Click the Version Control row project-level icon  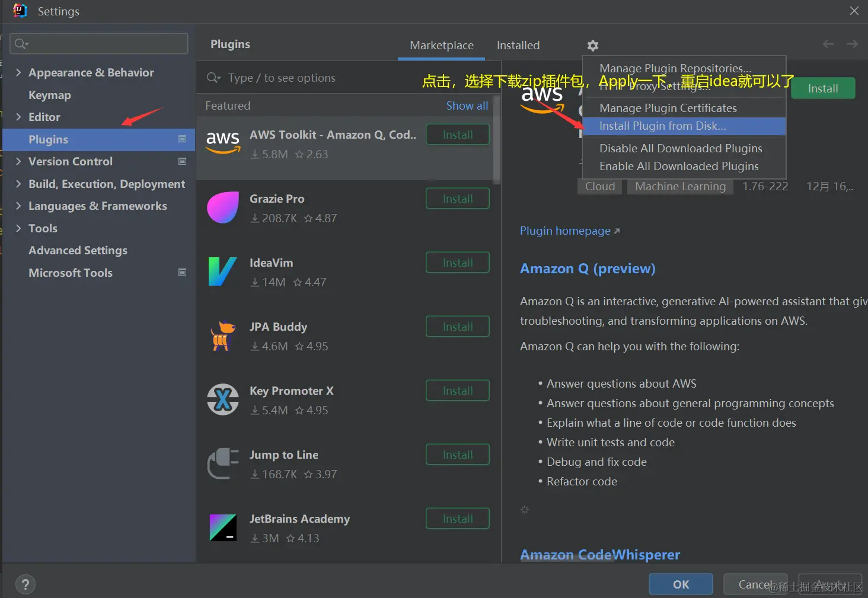(x=183, y=161)
